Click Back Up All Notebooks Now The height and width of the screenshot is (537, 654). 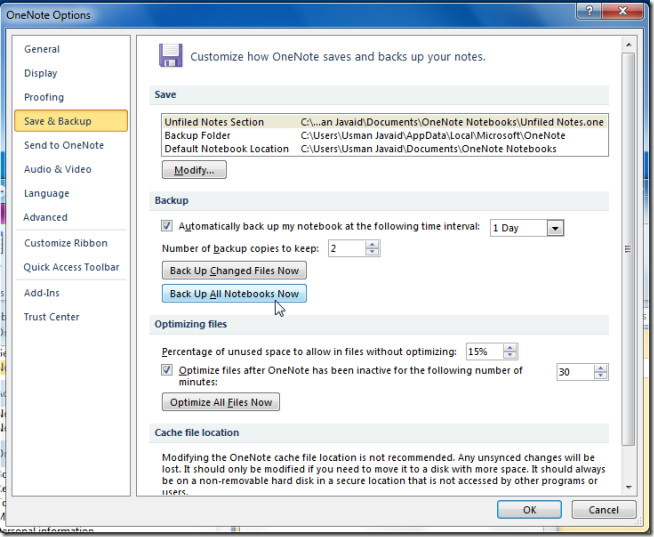tap(234, 294)
